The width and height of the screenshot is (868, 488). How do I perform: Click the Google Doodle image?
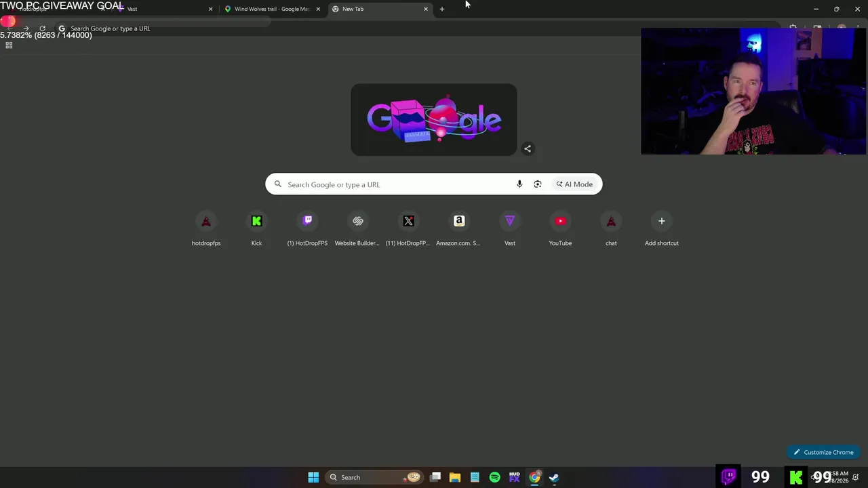(434, 120)
